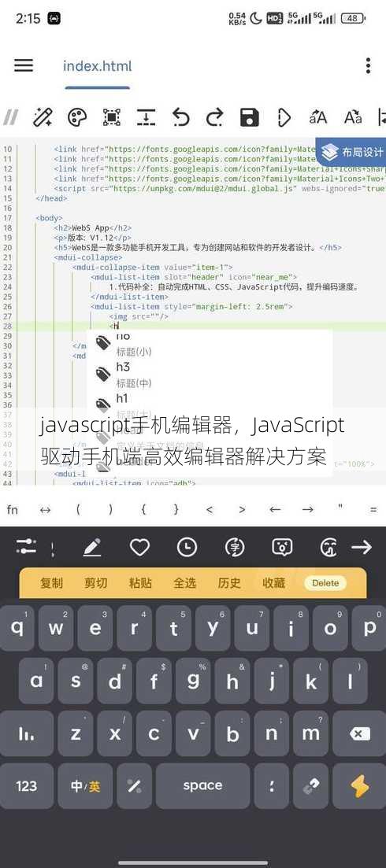Redo the last edit
The width and height of the screenshot is (386, 868).
[214, 116]
